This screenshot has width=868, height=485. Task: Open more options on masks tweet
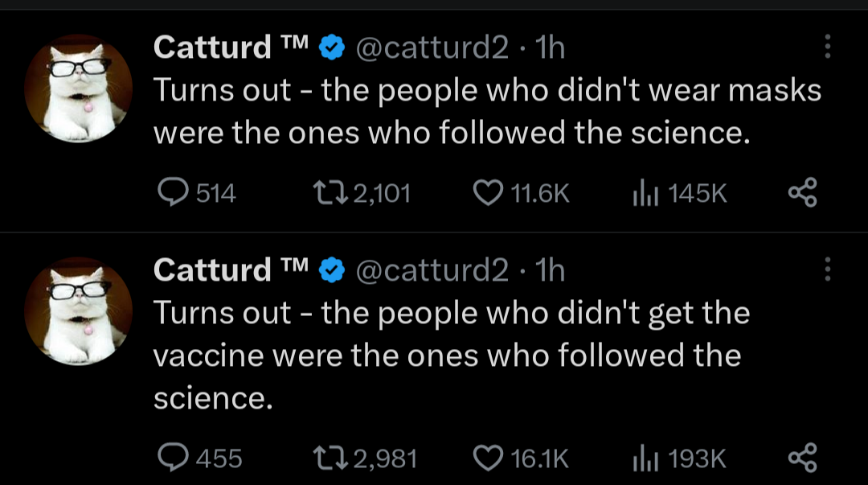(x=828, y=47)
